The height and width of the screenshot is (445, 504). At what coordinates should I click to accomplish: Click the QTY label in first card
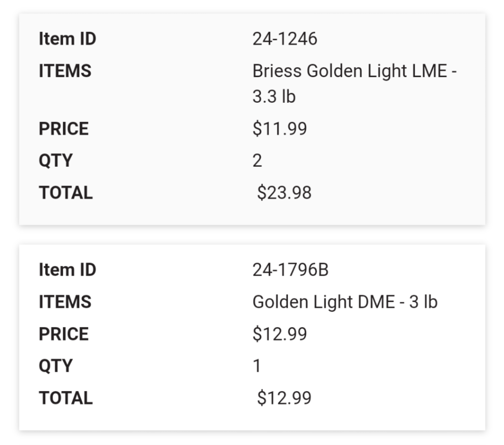(56, 160)
